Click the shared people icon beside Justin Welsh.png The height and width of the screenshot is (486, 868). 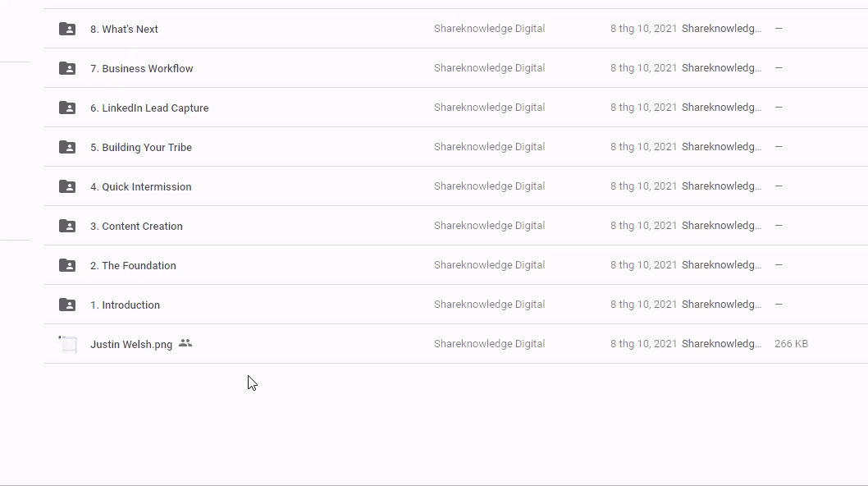pyautogui.click(x=185, y=343)
